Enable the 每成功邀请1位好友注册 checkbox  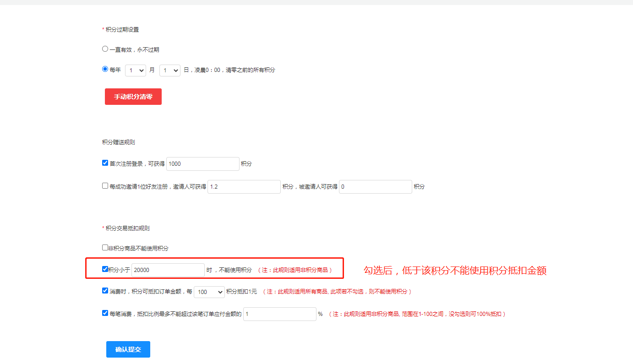coord(105,185)
